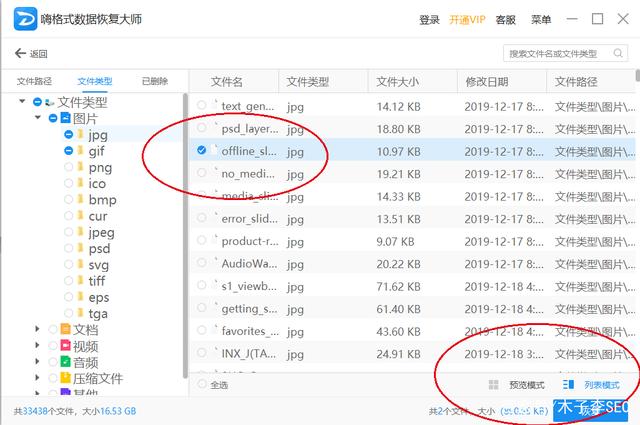Click 开通VIP link
This screenshot has width=640, height=425.
pyautogui.click(x=467, y=19)
